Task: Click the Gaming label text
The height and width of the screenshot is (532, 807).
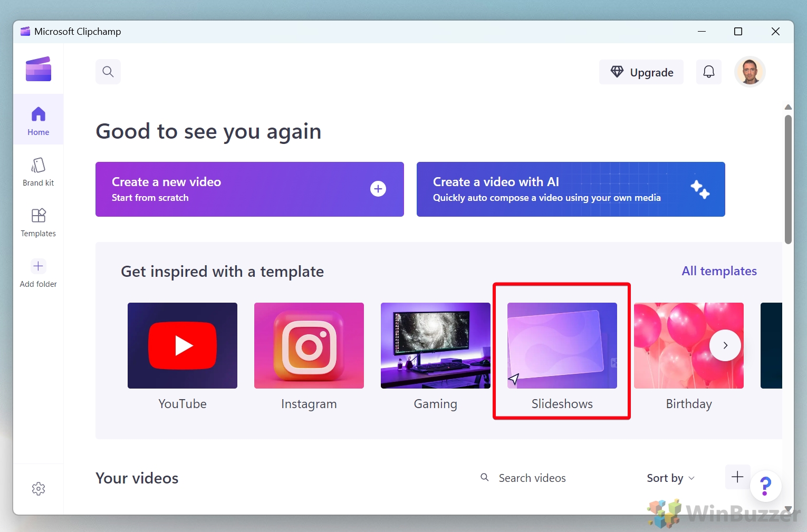Action: 436,404
